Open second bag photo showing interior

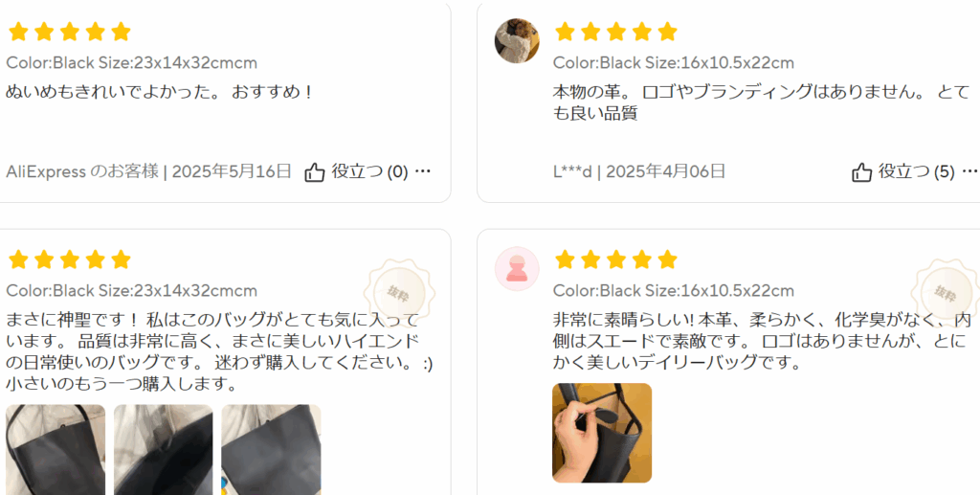[x=163, y=449]
